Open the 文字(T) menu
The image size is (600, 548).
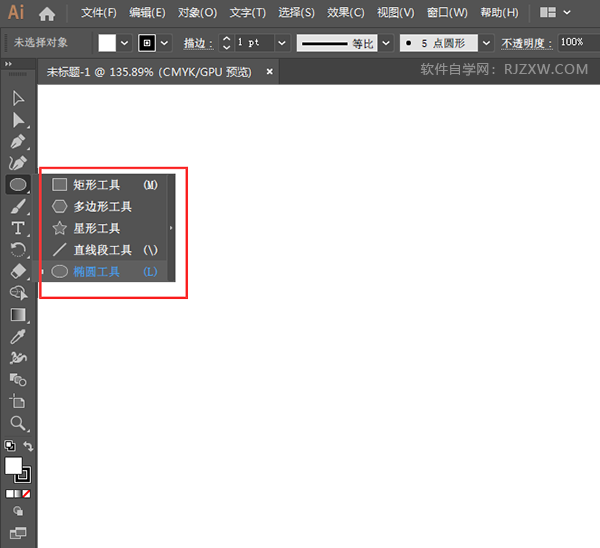click(x=247, y=13)
